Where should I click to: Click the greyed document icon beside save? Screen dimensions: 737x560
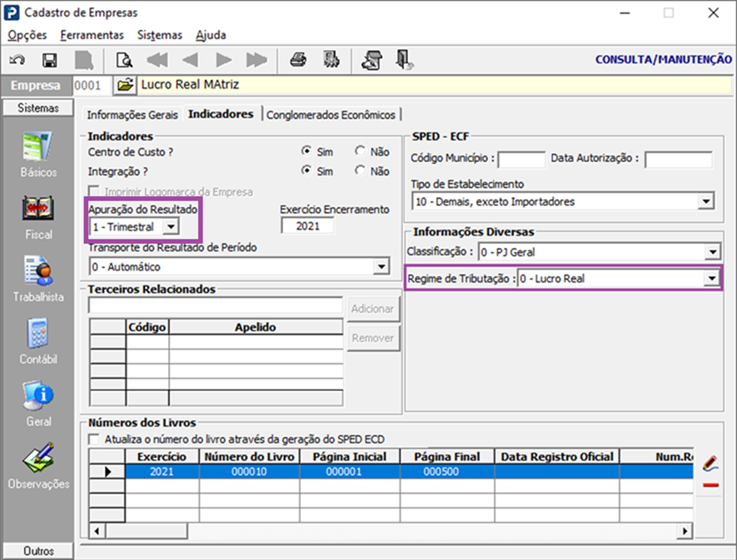point(83,60)
